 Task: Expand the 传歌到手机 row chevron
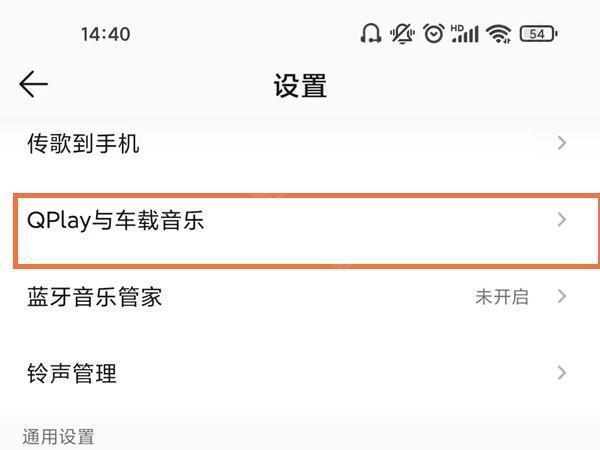(x=562, y=144)
